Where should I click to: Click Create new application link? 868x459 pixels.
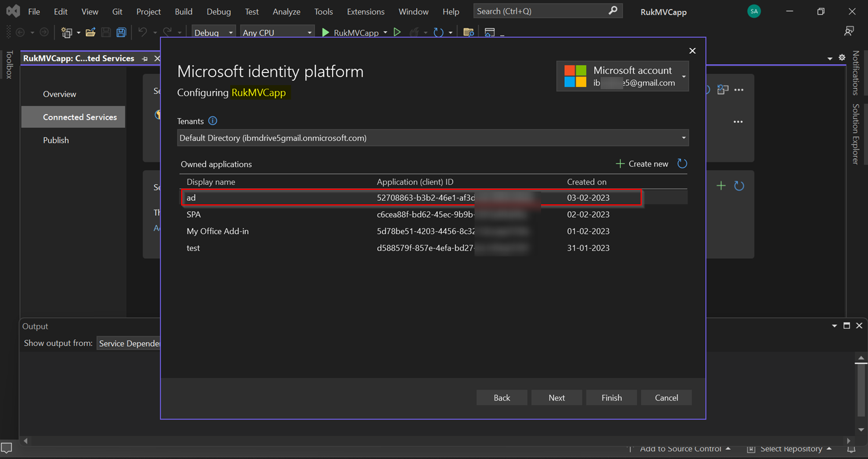pyautogui.click(x=642, y=164)
